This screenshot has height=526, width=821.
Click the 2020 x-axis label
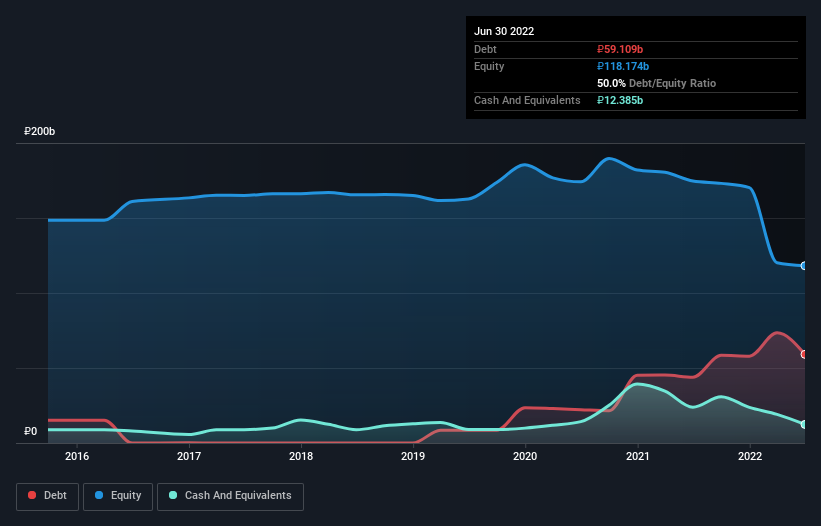point(525,456)
